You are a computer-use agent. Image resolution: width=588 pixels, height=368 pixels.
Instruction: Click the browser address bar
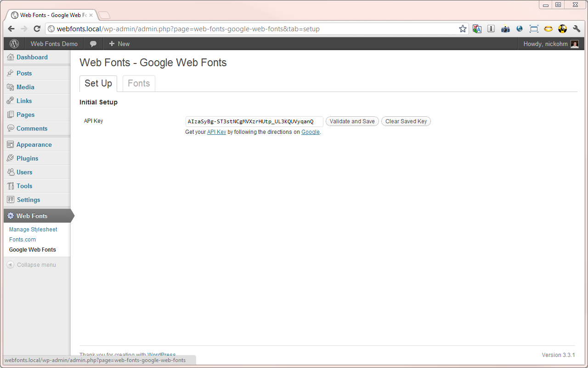coord(256,29)
